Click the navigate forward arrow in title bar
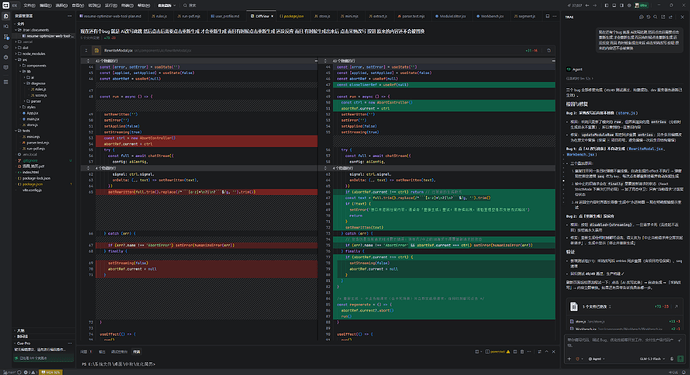The width and height of the screenshot is (690, 375). 595,5
